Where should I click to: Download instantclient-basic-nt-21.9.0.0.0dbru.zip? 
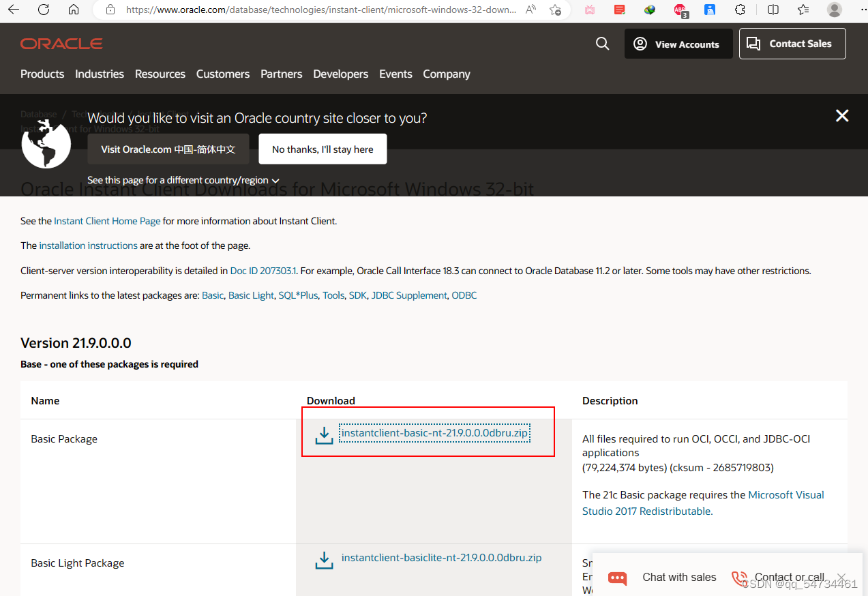point(435,433)
